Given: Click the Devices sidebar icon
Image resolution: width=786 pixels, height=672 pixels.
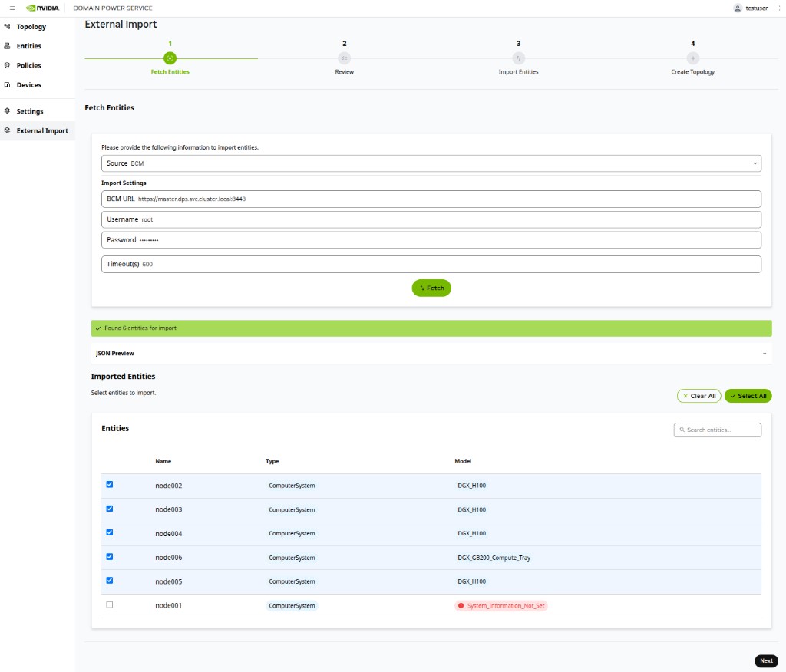Looking at the screenshot, I should [x=7, y=84].
